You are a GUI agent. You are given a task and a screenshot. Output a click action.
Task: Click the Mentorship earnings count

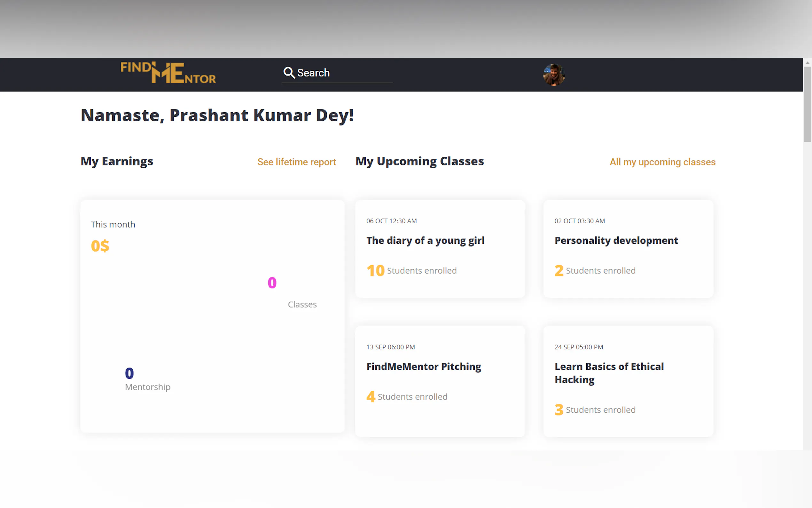[x=129, y=373]
